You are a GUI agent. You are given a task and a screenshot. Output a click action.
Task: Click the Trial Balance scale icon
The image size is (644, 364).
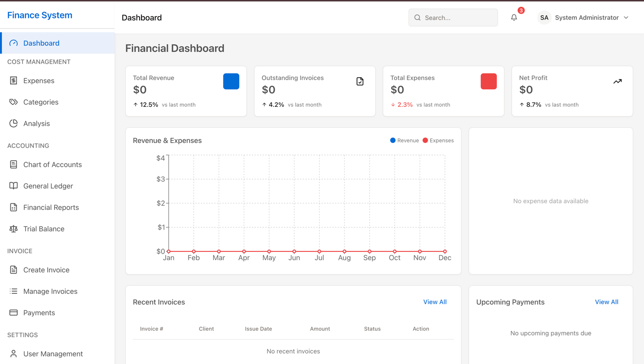(13, 229)
